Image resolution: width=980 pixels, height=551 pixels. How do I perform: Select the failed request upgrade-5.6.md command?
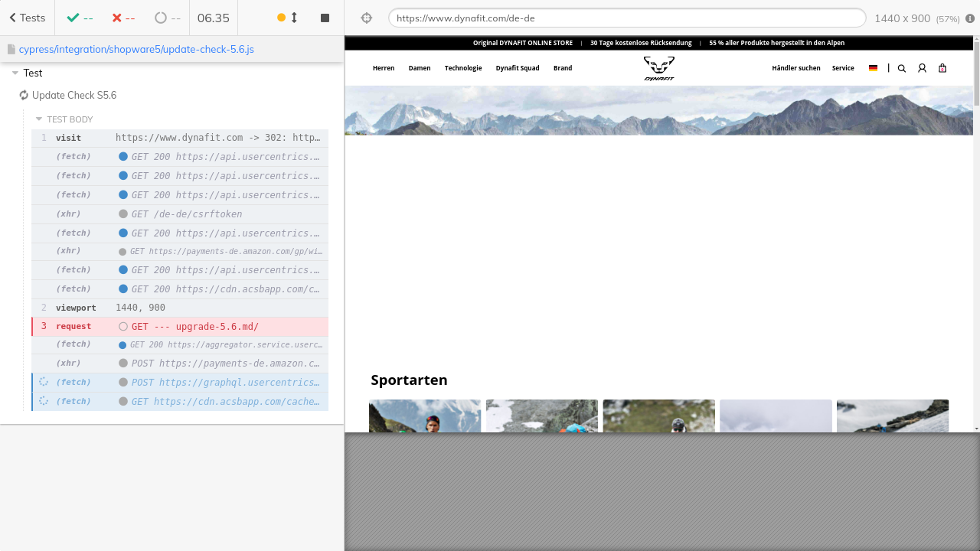point(180,327)
